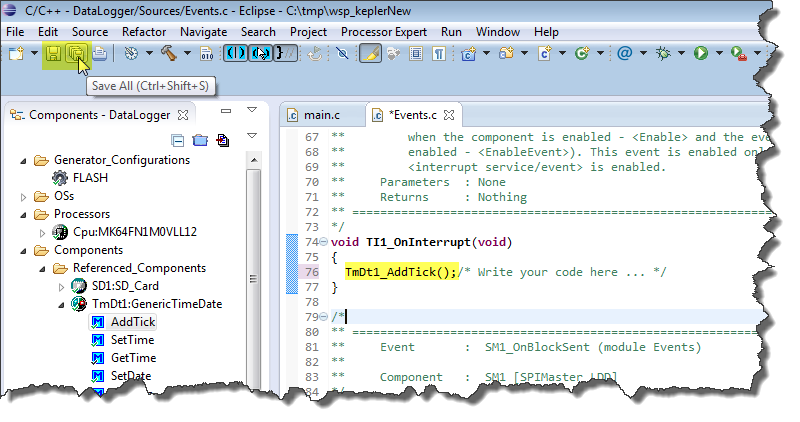The image size is (800, 422).
Task: Toggle Mark Occurrences highlighter button
Action: (x=369, y=53)
